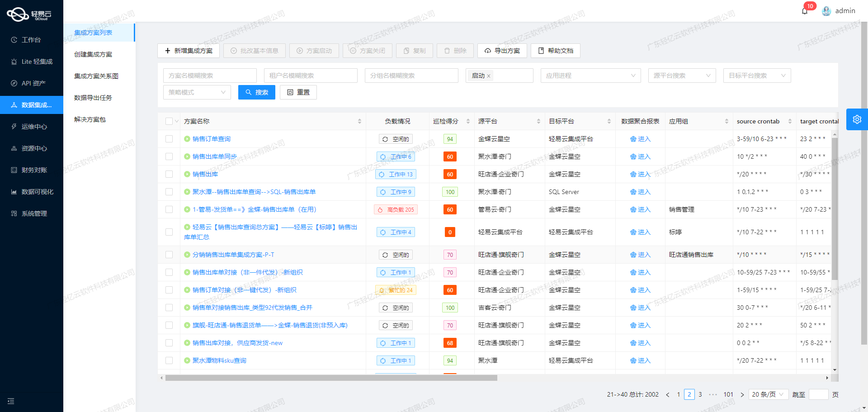Click the 重置 button
The height and width of the screenshot is (412, 868).
[x=298, y=92]
